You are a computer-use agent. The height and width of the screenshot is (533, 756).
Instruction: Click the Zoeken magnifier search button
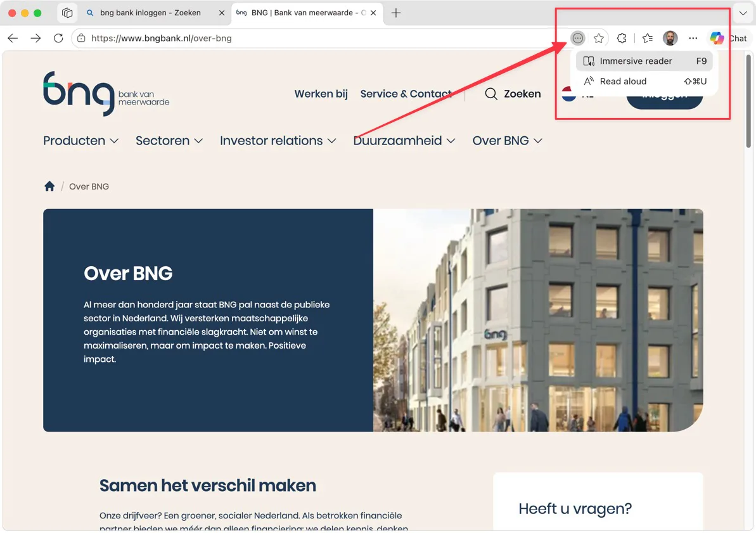point(513,94)
